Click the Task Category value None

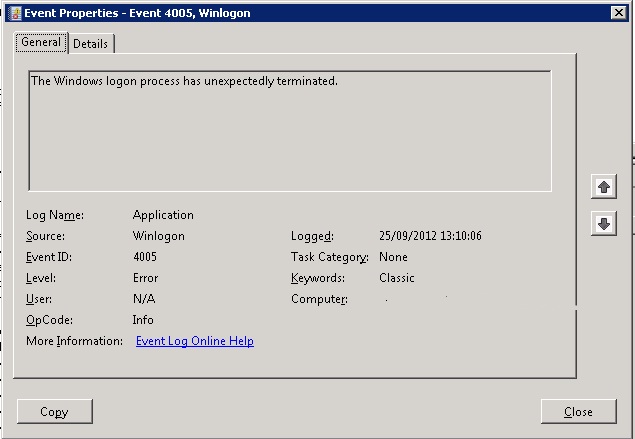pos(394,257)
